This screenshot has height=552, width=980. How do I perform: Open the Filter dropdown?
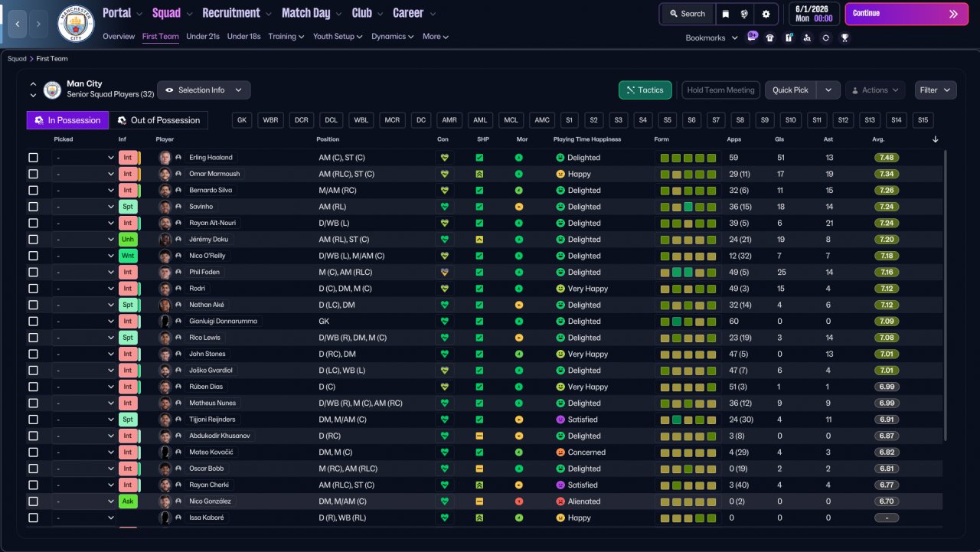pos(936,90)
